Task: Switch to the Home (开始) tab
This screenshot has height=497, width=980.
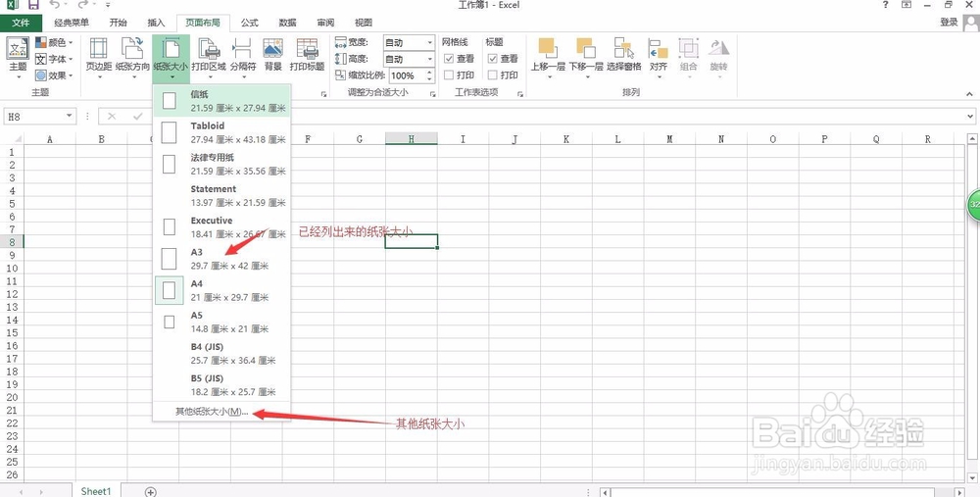Action: click(x=119, y=23)
